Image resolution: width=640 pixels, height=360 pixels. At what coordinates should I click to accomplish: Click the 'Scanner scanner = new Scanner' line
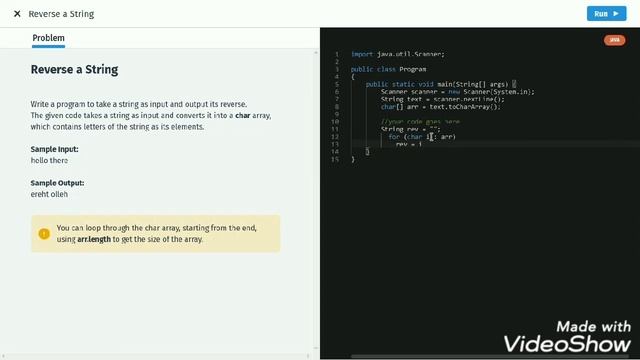(458, 92)
